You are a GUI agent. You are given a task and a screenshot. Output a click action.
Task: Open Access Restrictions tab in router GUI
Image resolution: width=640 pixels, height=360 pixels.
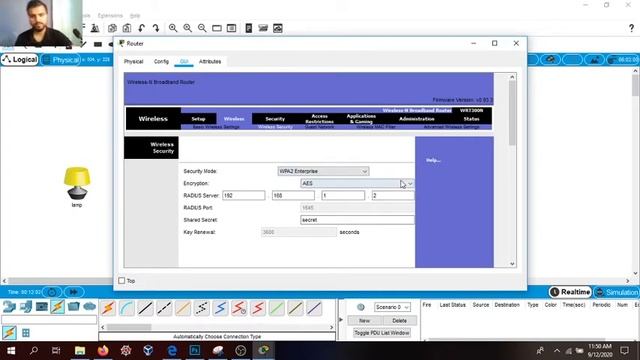(320, 119)
